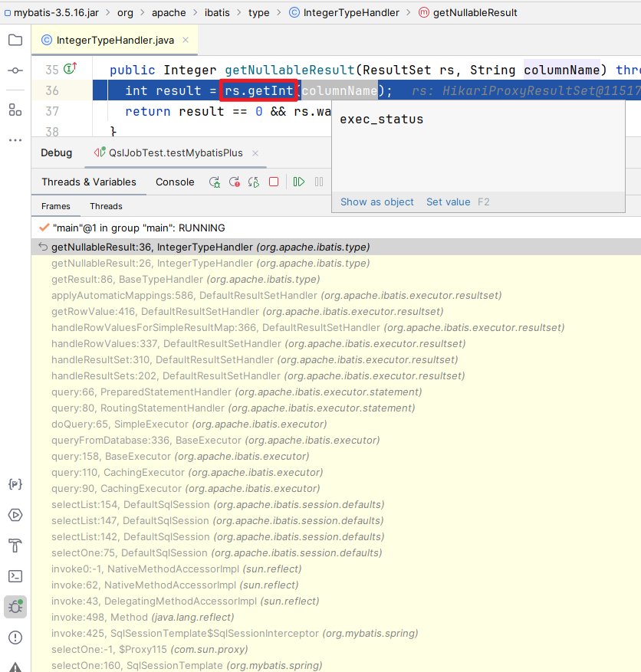This screenshot has width=641, height=672.
Task: Open the Debug bug tool window
Action: 15,607
